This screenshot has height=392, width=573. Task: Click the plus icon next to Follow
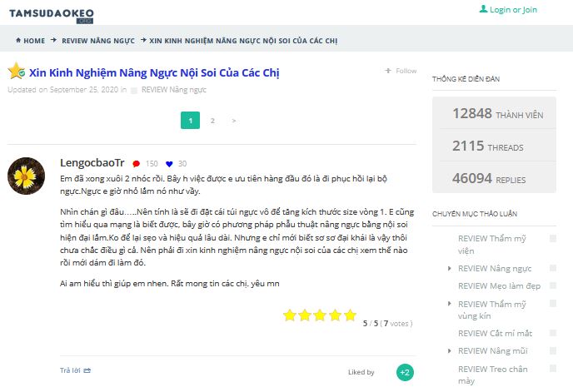coord(388,71)
